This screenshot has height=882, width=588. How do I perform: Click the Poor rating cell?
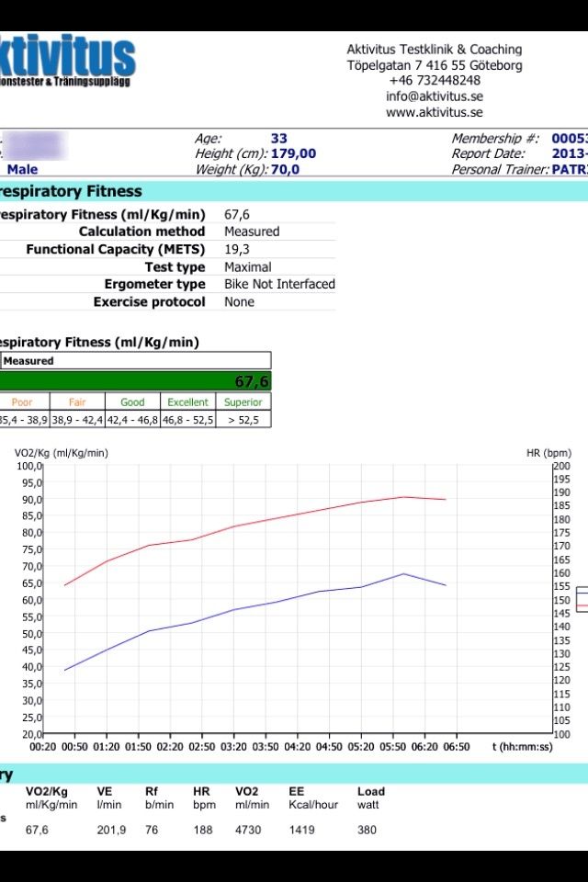pos(22,402)
